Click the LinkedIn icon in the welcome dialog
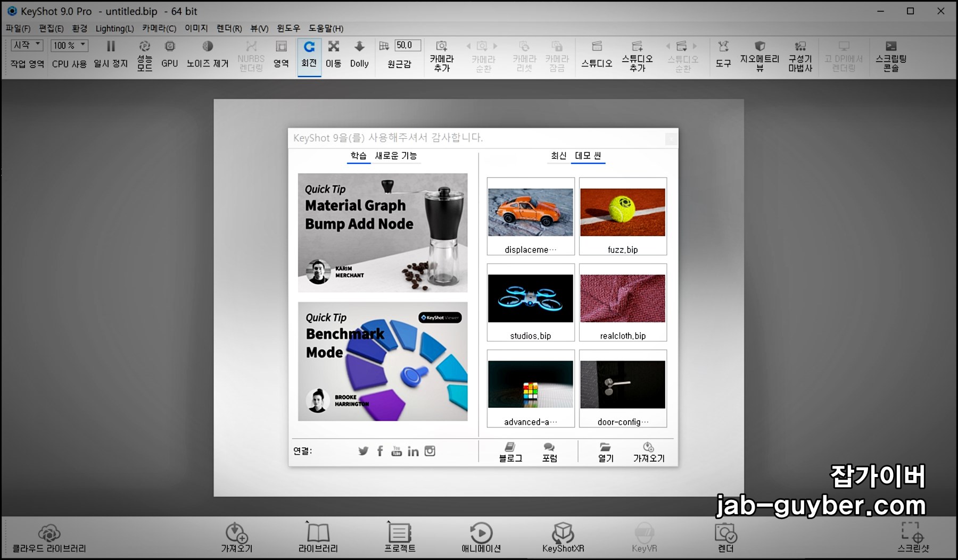This screenshot has height=560, width=958. click(x=413, y=451)
